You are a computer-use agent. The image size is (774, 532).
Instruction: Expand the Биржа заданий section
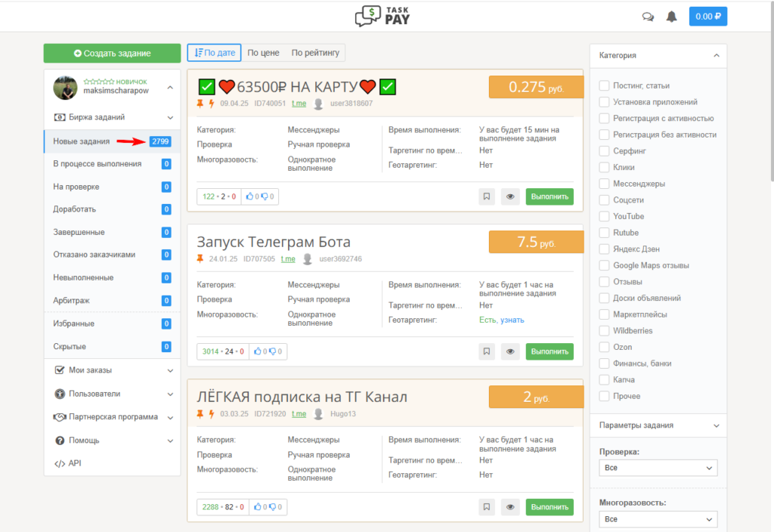(113, 117)
